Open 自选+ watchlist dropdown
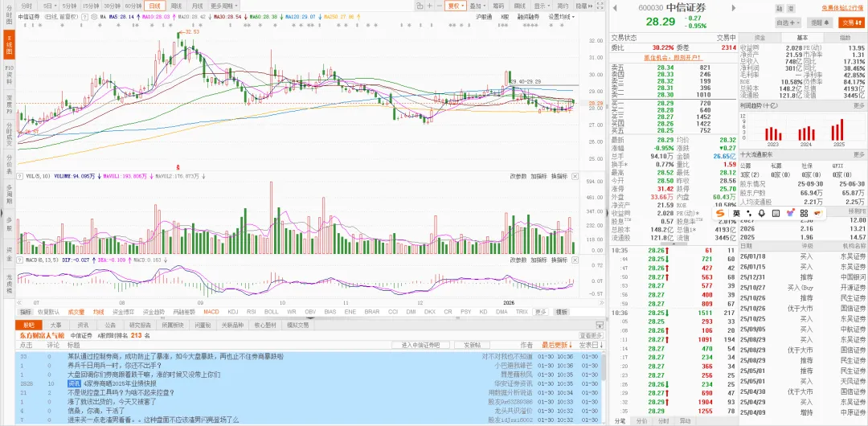This screenshot has height=426, width=868. click(788, 23)
